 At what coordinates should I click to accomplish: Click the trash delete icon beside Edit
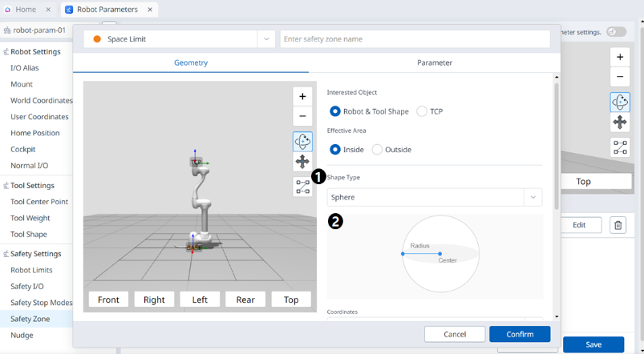[618, 225]
